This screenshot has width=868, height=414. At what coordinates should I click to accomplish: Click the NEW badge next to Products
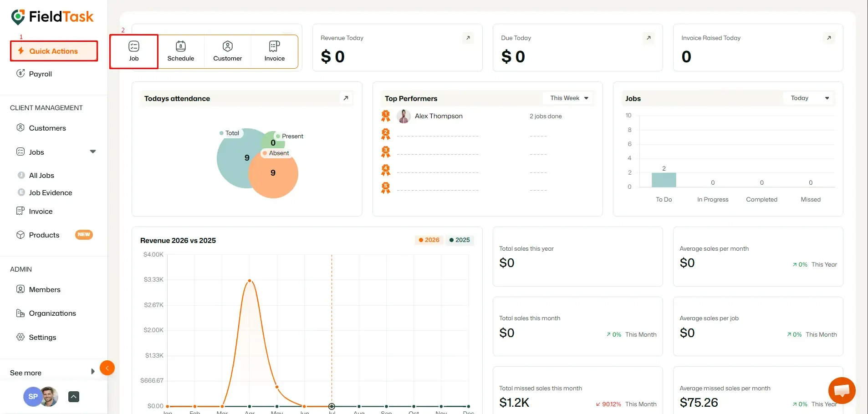(84, 234)
